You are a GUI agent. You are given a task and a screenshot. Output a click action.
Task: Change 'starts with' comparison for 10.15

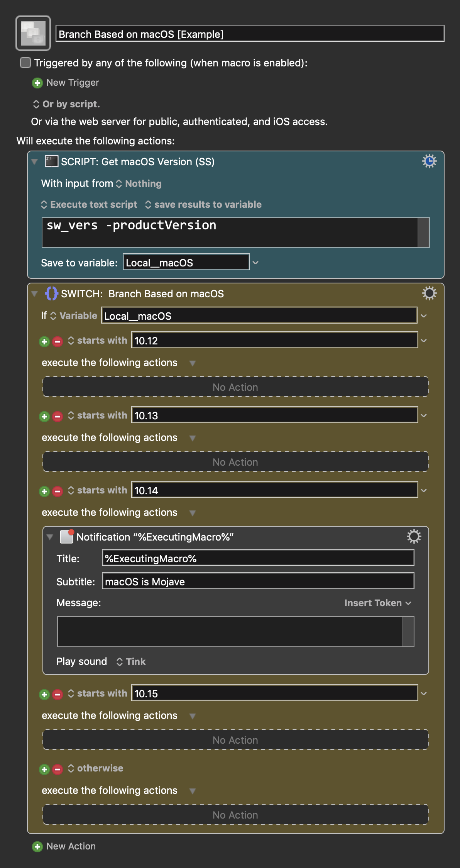click(x=98, y=693)
